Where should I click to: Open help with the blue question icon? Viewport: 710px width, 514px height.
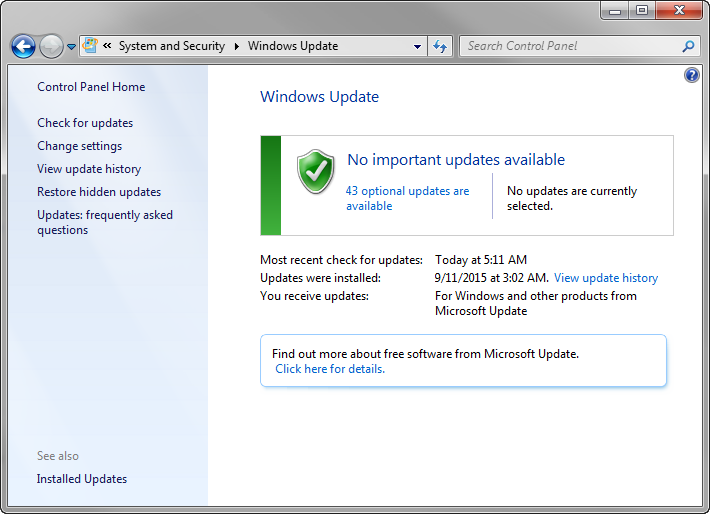click(x=691, y=75)
